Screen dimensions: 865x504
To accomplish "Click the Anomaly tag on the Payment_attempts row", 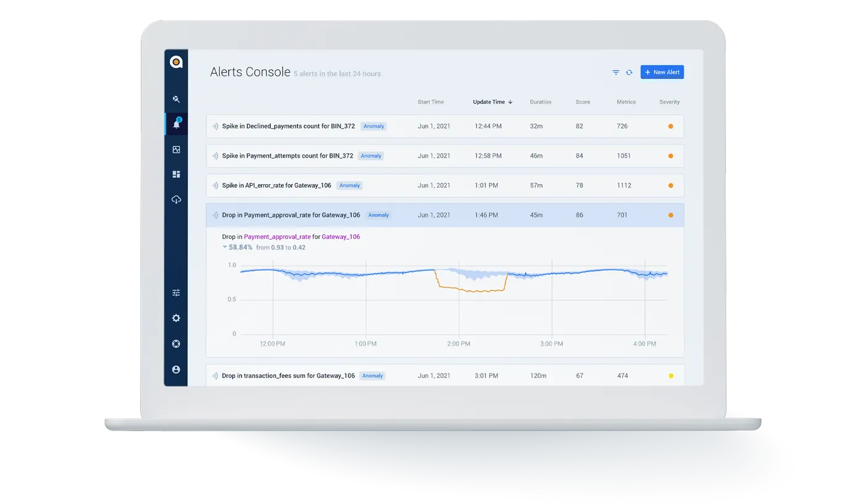I will click(371, 156).
